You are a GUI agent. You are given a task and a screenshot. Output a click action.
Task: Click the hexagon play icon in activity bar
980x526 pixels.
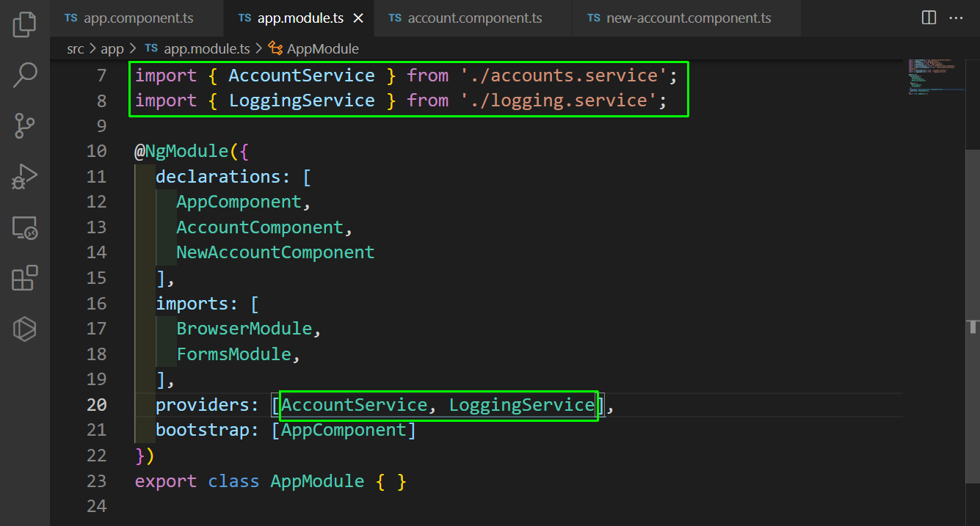click(x=25, y=329)
